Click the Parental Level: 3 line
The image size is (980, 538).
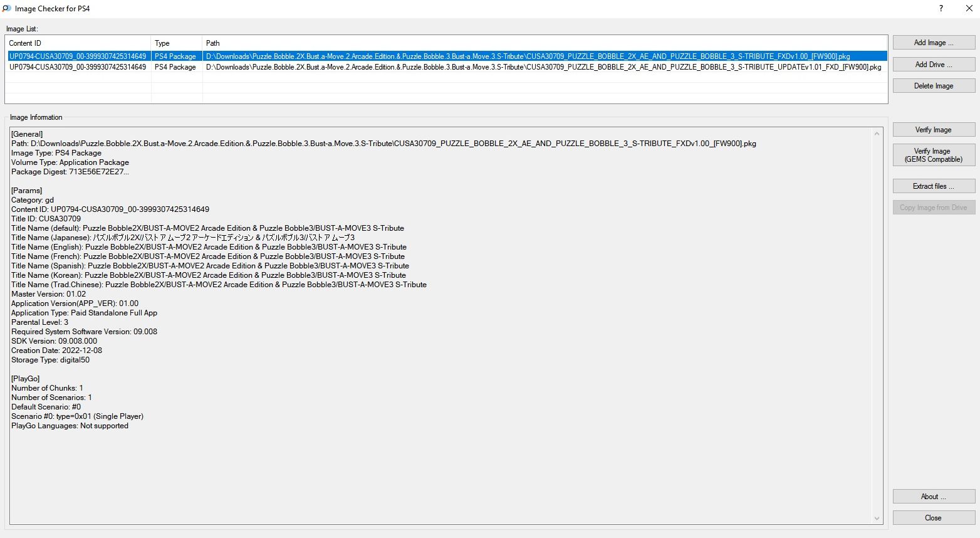pos(39,322)
